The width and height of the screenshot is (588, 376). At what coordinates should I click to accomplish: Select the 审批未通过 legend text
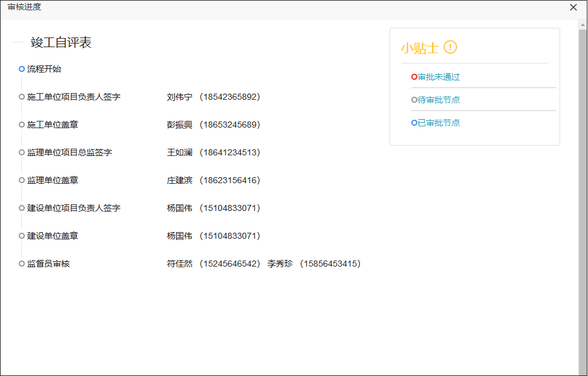439,77
